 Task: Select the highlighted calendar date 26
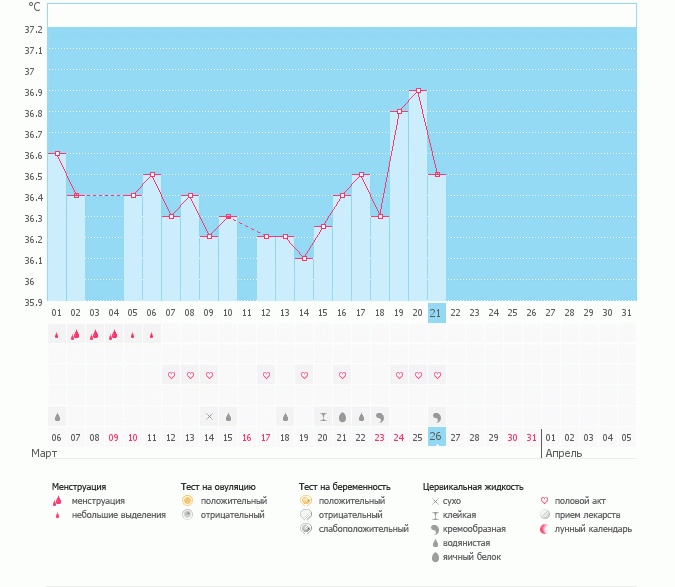point(437,437)
